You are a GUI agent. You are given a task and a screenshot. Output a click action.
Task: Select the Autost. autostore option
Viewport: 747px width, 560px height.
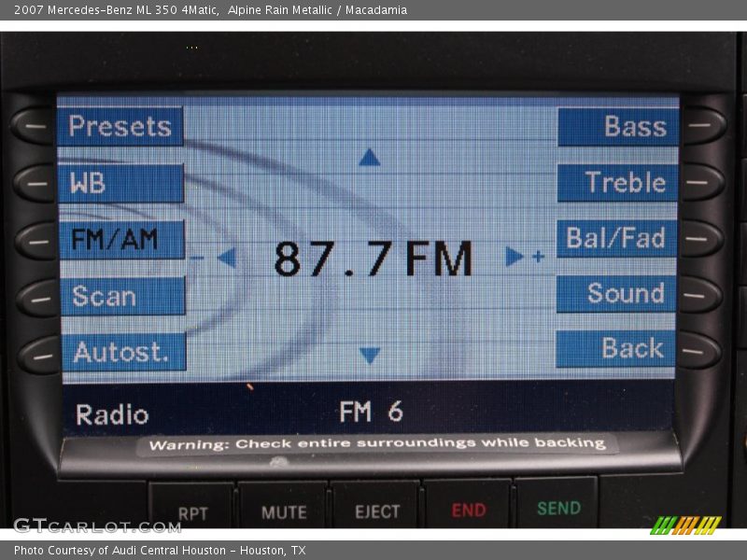[x=123, y=353]
